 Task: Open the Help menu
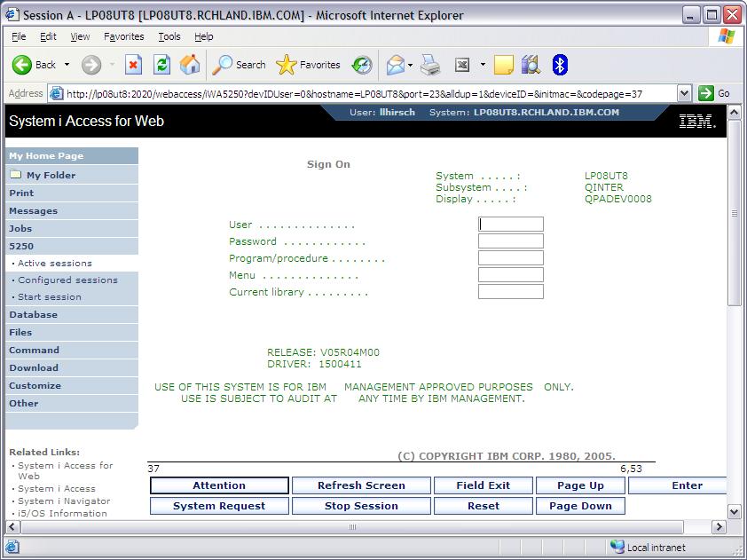[x=203, y=36]
